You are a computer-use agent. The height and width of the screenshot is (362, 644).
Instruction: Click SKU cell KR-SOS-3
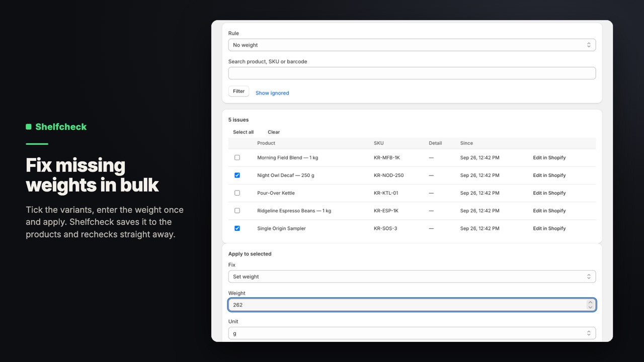tap(385, 228)
